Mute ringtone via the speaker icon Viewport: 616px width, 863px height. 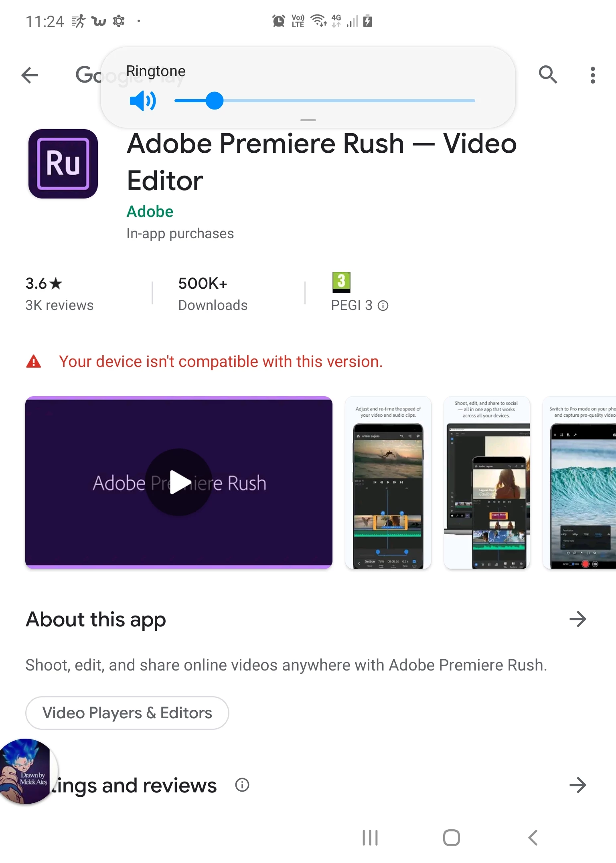[x=143, y=101]
